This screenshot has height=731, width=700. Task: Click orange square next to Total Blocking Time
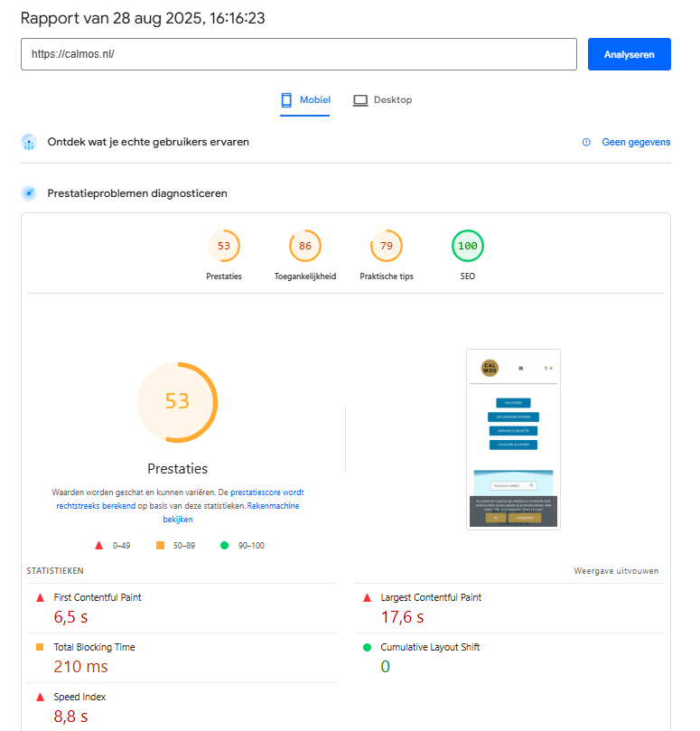(x=40, y=648)
